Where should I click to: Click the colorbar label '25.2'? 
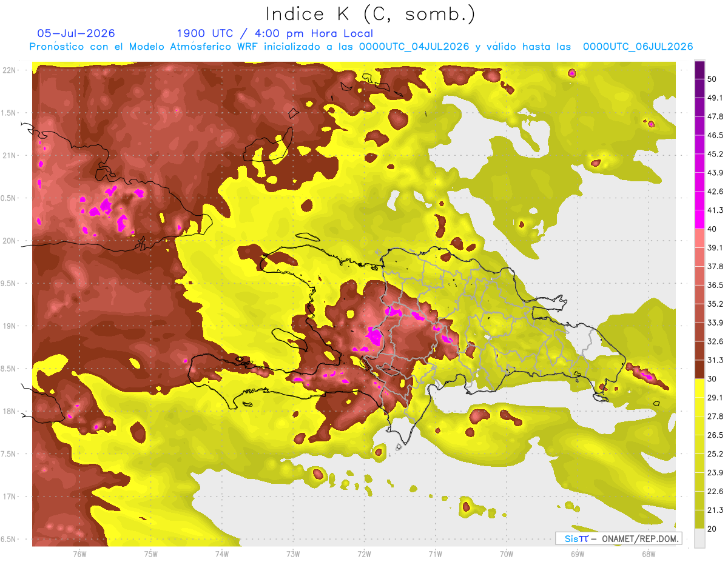[715, 453]
